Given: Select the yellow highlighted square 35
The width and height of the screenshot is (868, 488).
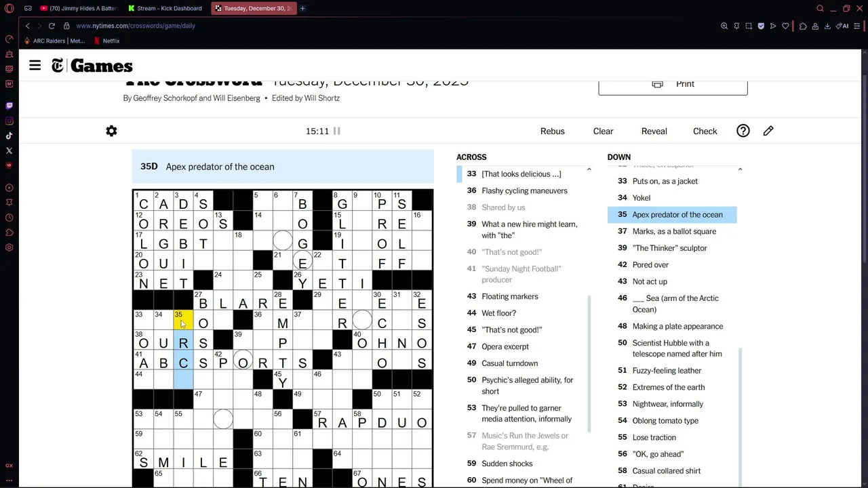Looking at the screenshot, I should click(183, 320).
